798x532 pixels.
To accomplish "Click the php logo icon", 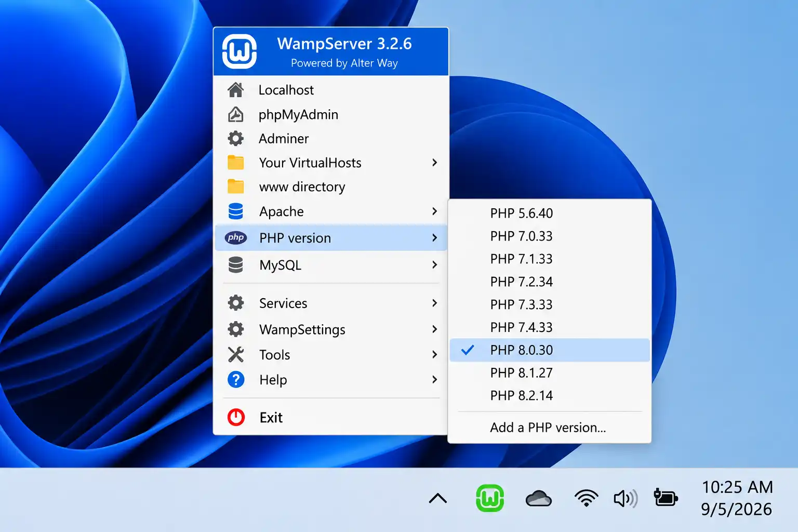I will click(x=236, y=237).
